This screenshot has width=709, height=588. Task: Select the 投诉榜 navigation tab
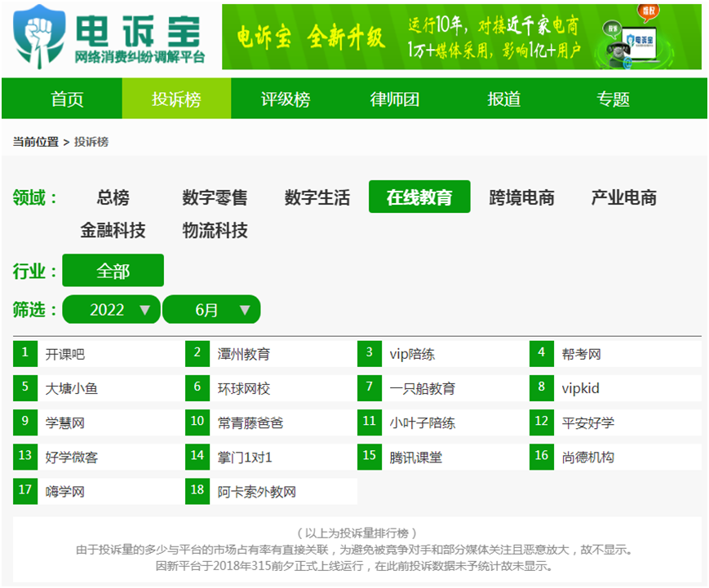pyautogui.click(x=176, y=99)
